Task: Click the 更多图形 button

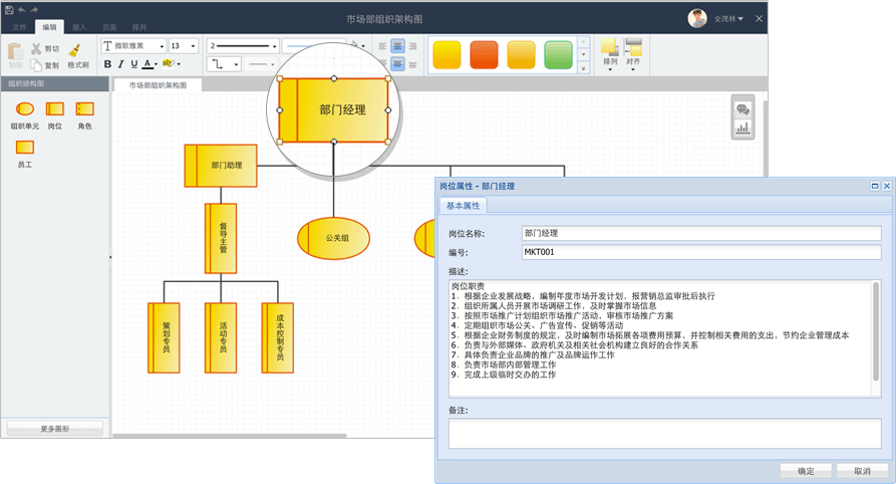Action: point(54,428)
